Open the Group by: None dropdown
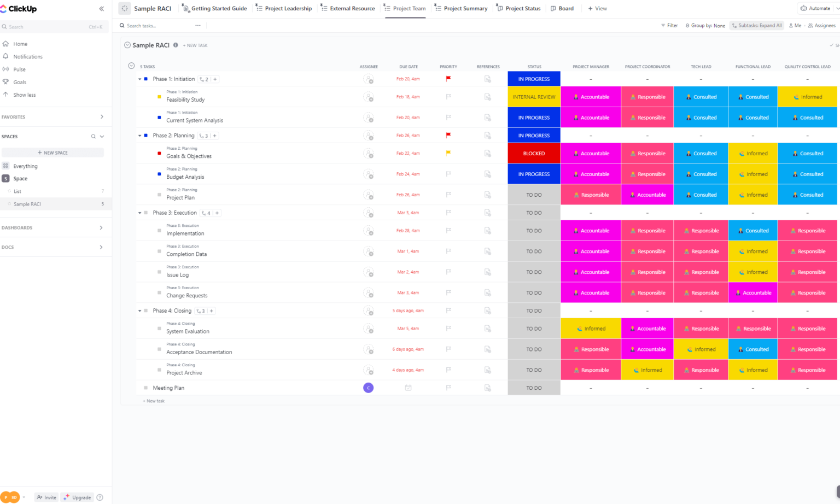The image size is (840, 504). [x=705, y=25]
